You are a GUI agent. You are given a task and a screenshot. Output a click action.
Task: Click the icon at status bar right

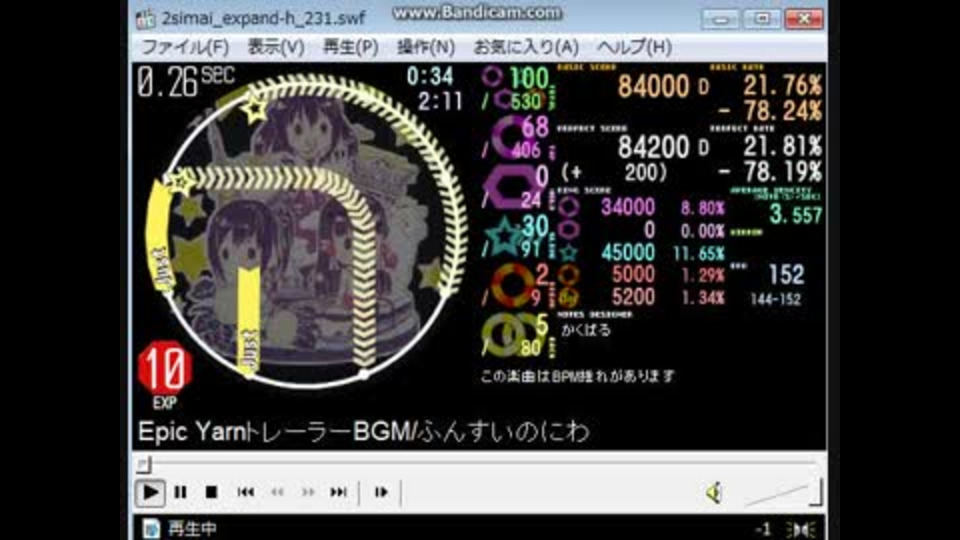(801, 530)
